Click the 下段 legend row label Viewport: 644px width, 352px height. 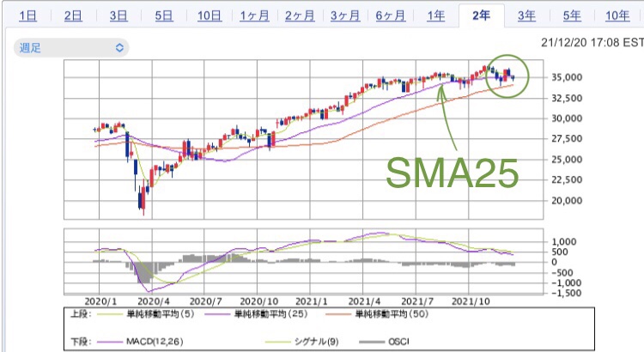click(81, 342)
